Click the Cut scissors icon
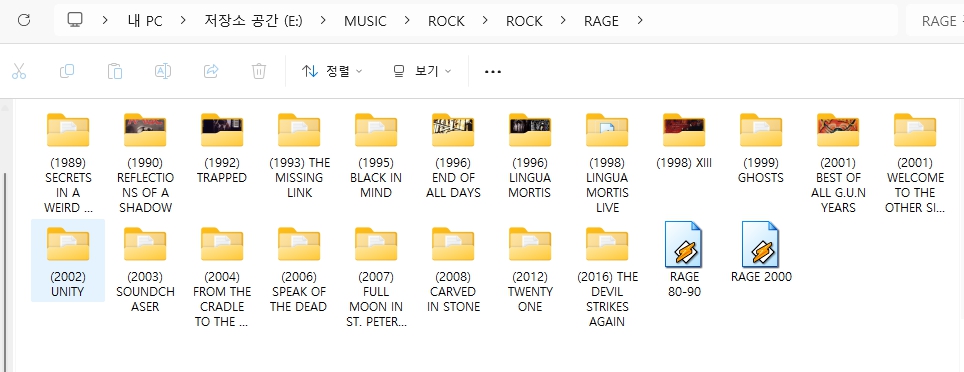964x372 pixels. point(19,71)
